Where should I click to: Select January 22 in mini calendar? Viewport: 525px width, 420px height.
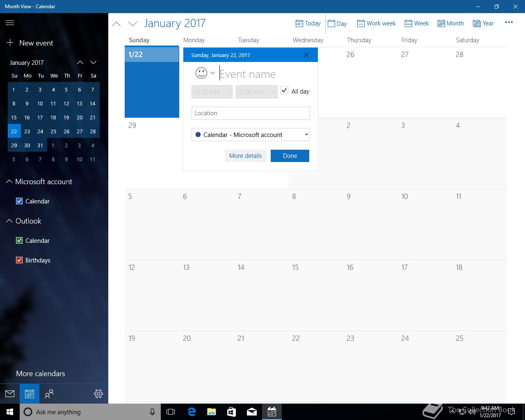[14, 131]
